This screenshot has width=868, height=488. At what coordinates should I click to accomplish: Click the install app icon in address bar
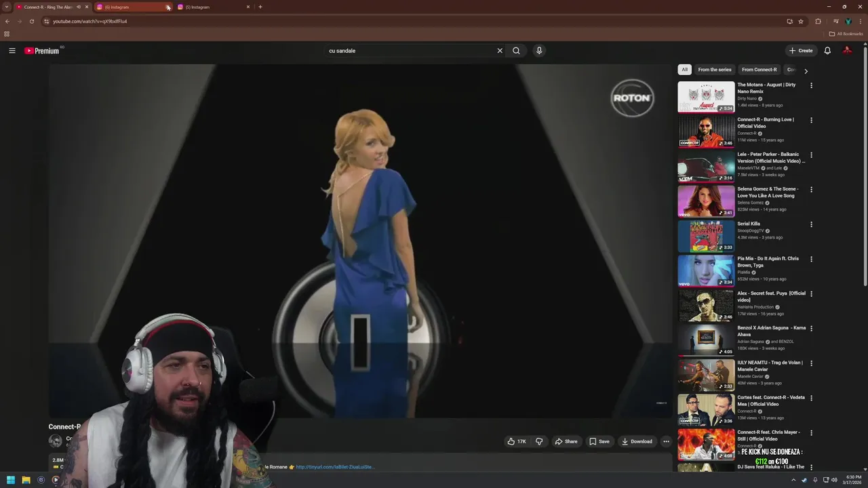coord(789,21)
